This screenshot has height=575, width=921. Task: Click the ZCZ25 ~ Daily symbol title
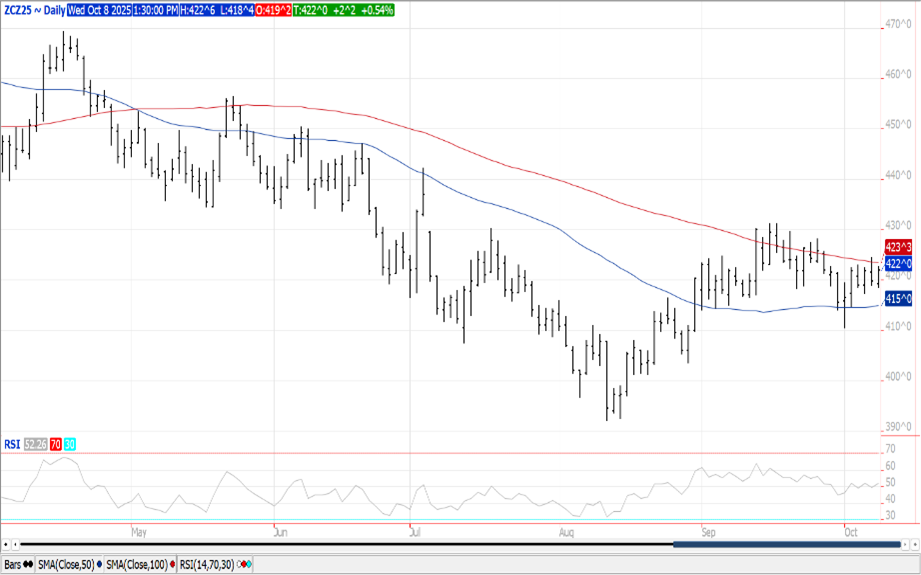click(x=33, y=9)
